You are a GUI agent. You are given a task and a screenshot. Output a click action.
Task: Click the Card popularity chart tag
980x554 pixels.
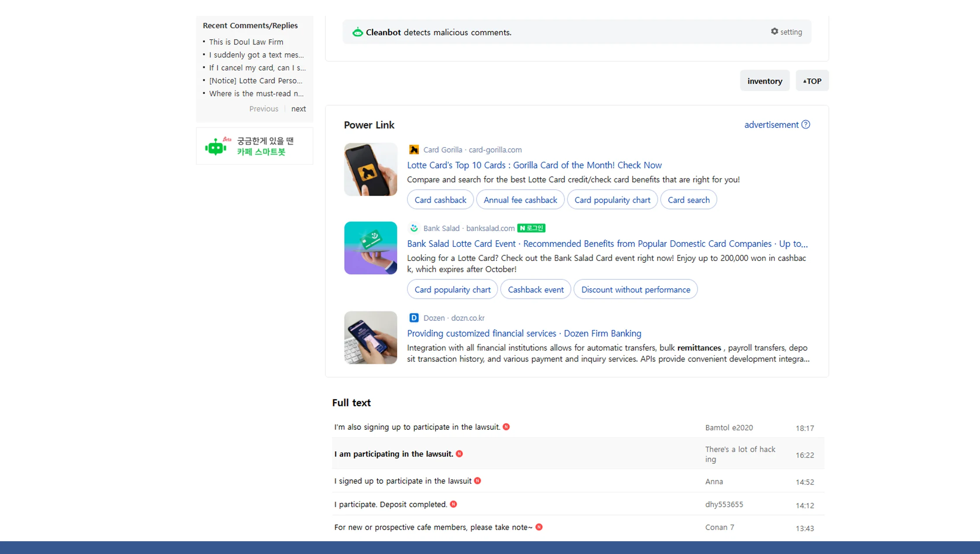pos(612,200)
